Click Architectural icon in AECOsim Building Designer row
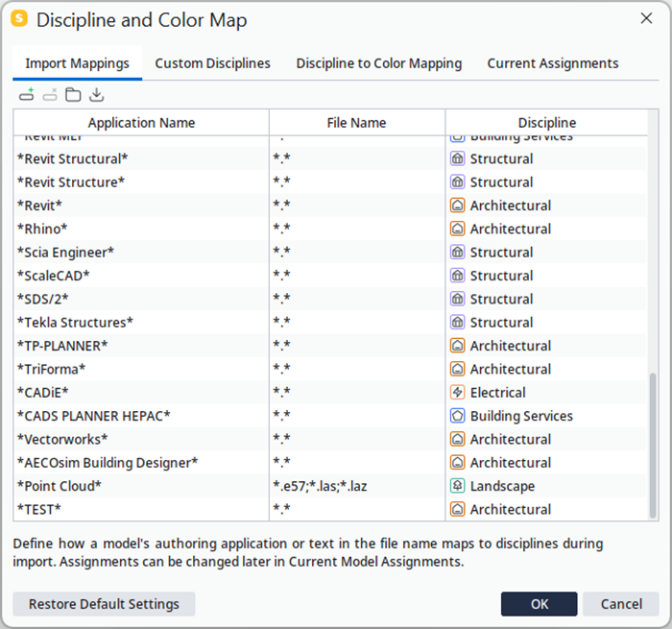Viewport: 672px width, 629px height. (457, 463)
